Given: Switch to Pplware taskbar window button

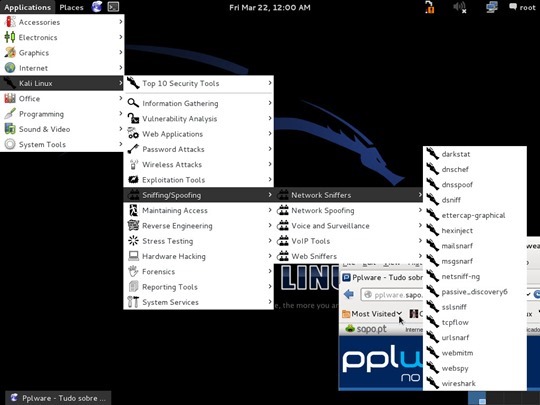Looking at the screenshot, I should [58, 398].
